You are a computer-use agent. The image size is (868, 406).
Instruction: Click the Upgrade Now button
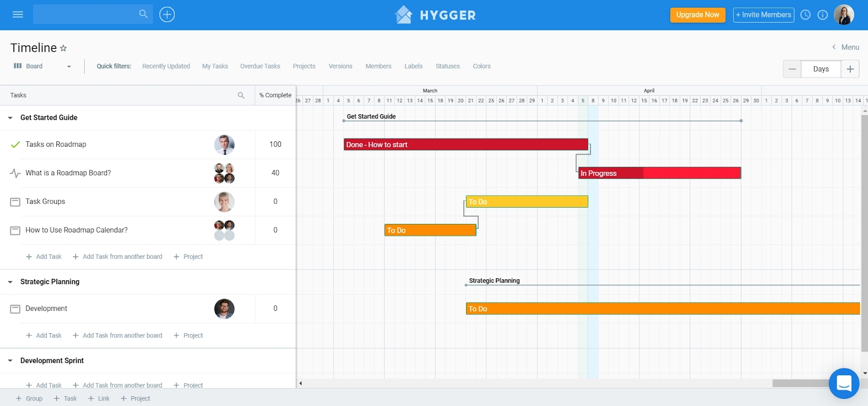[697, 15]
